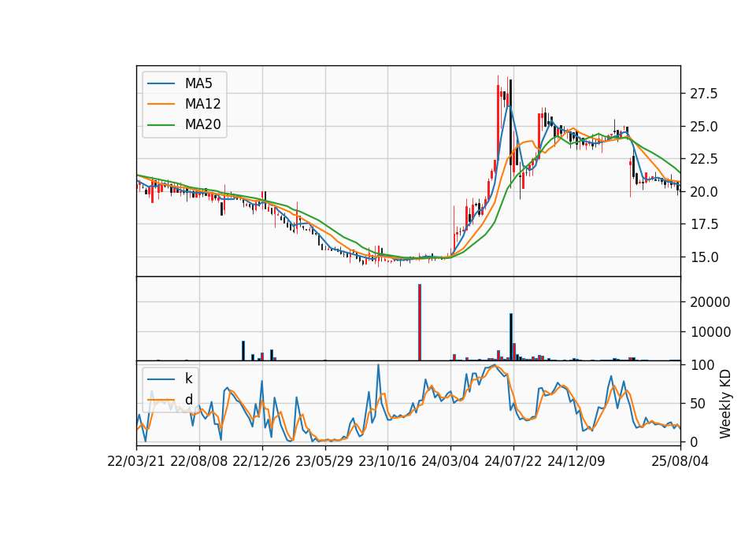Screen dimensions: 756x543
Task: Click the 25.0 price axis label
Action: [704, 127]
